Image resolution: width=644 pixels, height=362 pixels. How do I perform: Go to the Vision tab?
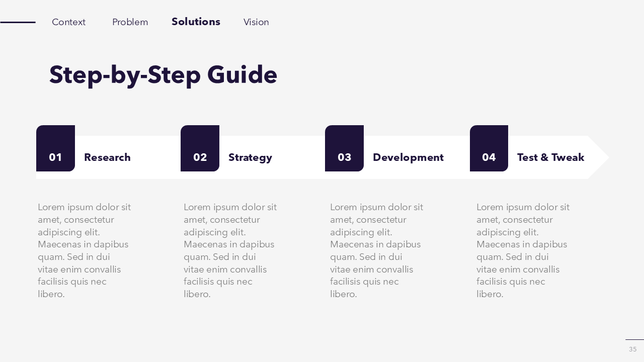[x=256, y=22]
